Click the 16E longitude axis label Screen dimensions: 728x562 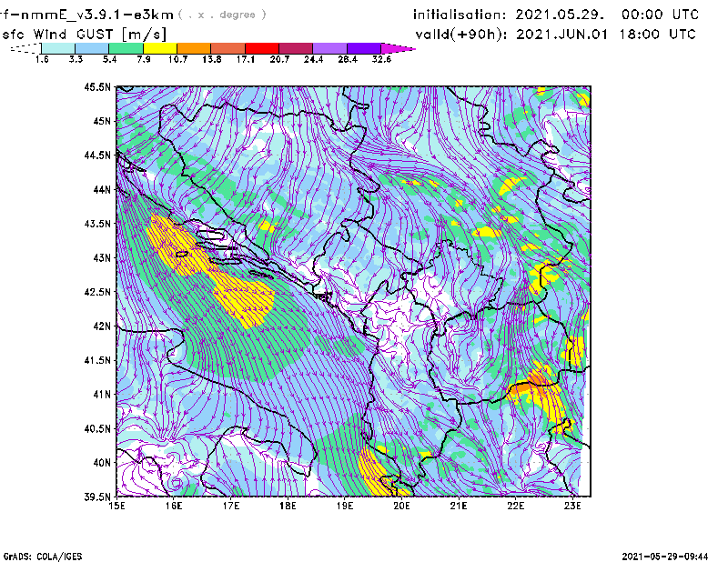(174, 506)
